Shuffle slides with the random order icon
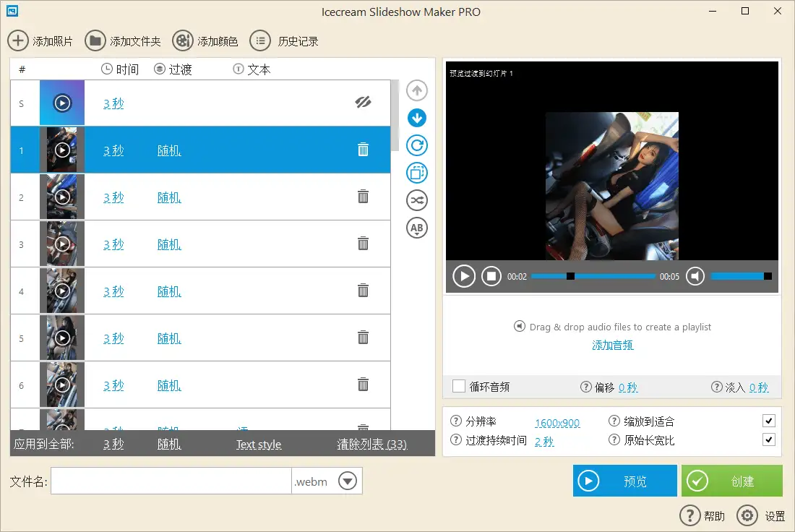 [417, 200]
